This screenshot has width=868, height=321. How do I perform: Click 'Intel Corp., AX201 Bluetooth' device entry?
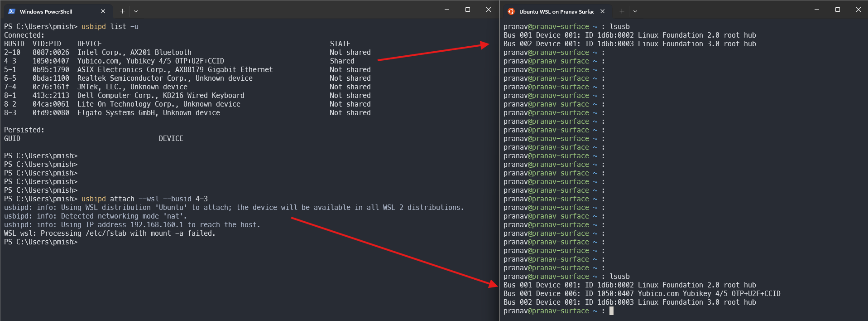click(134, 53)
